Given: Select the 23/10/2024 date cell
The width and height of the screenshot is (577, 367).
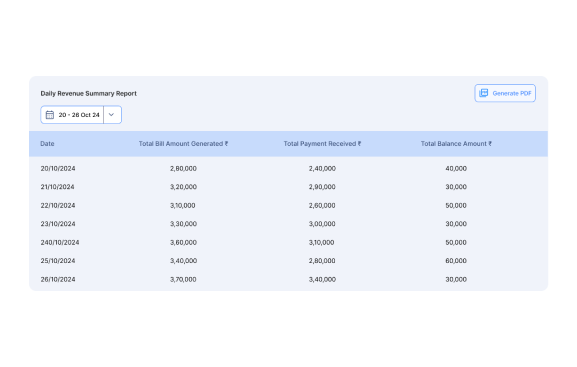Looking at the screenshot, I should pyautogui.click(x=58, y=224).
